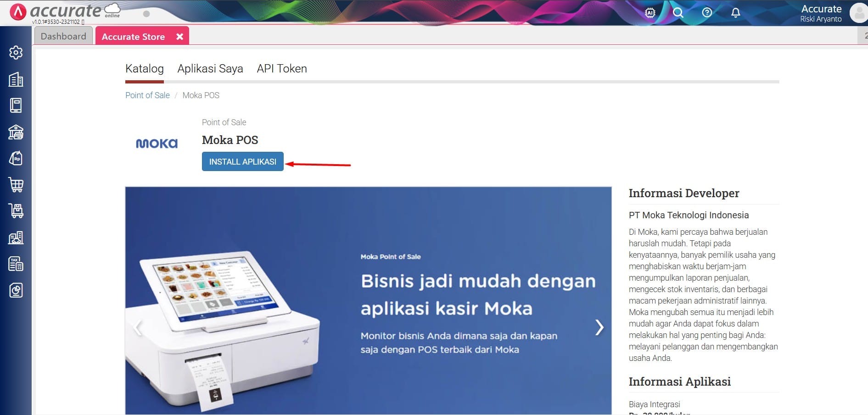The width and height of the screenshot is (868, 415).
Task: Open the General Ledger book icon
Action: [x=16, y=105]
